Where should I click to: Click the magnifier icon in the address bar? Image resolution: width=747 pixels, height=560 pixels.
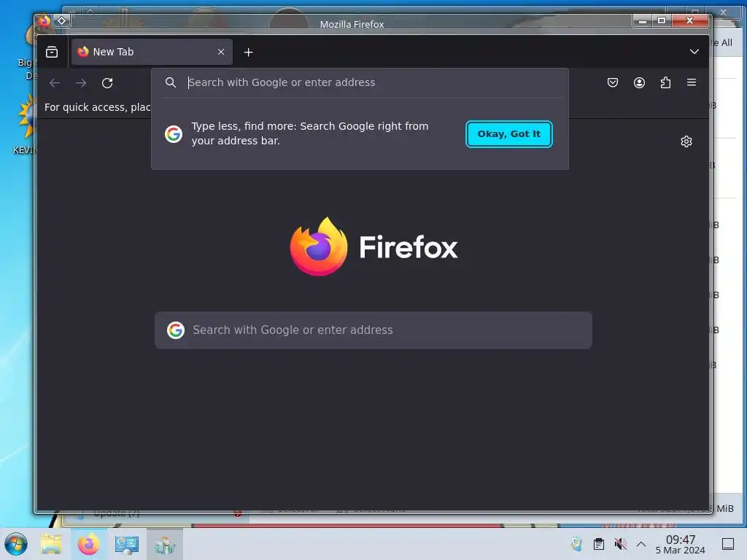tap(171, 82)
